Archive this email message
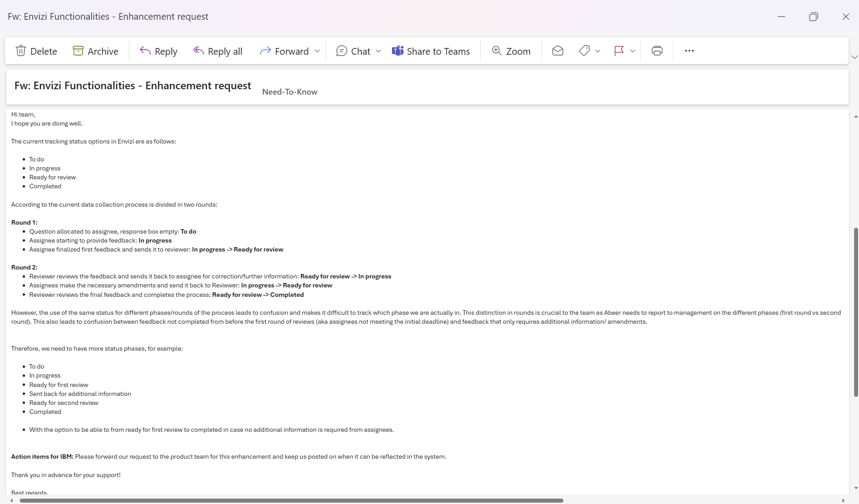Screen dimensions: 859x504 95,51
